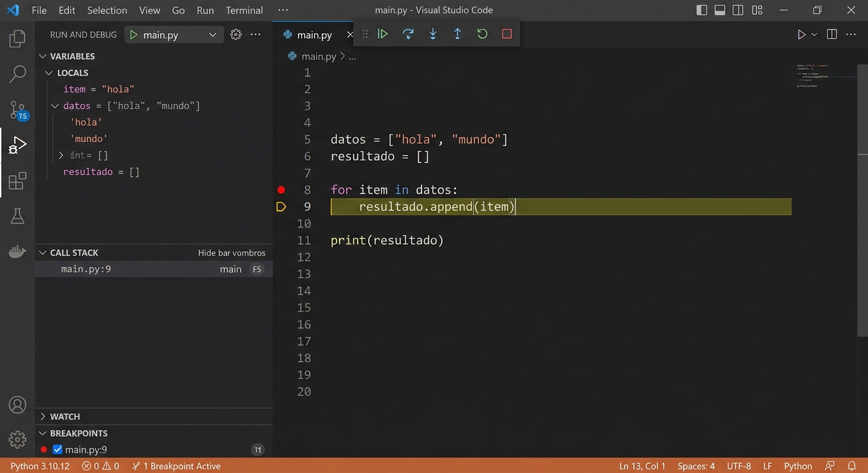Expand the int= [] variable
This screenshot has width=868, height=473.
click(x=61, y=155)
